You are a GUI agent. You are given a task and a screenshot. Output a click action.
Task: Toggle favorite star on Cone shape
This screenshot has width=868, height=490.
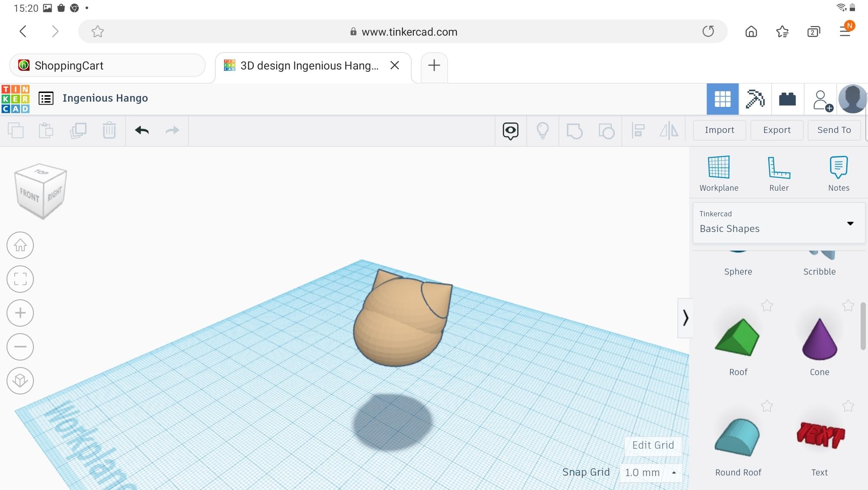848,306
